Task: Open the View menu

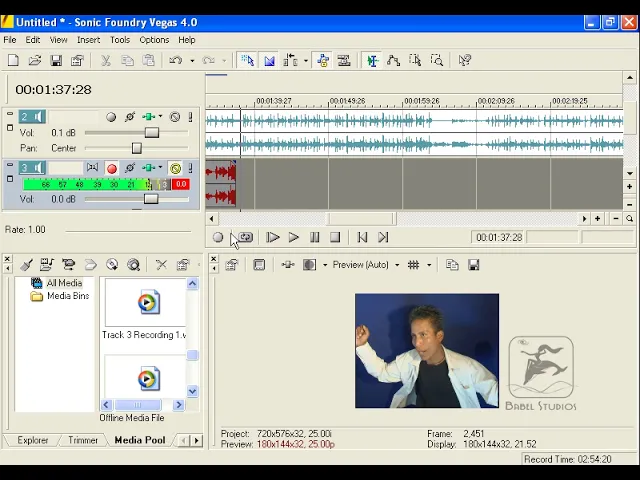Action: click(58, 40)
